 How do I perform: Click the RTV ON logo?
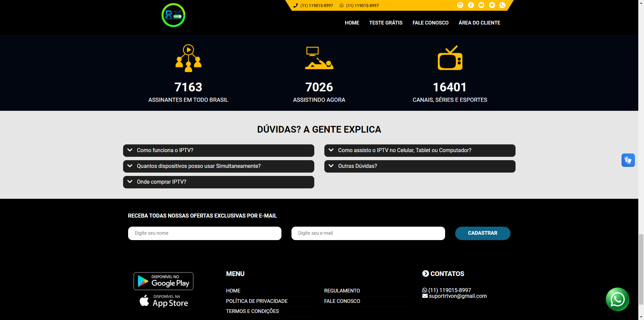(x=173, y=15)
